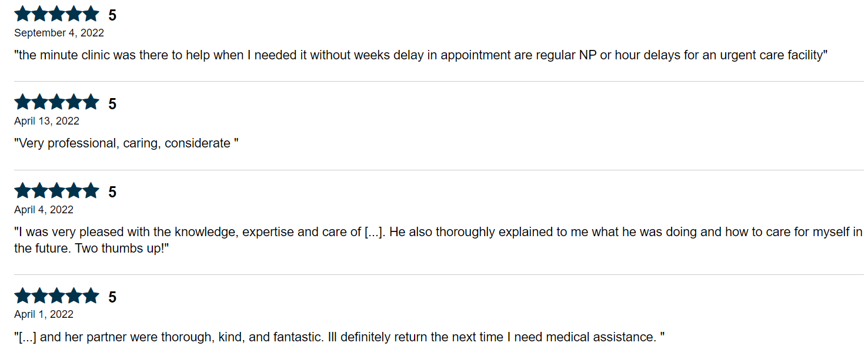Click the rating number 5 beside the April 13 stars
Screen dimensions: 868x356
112,104
